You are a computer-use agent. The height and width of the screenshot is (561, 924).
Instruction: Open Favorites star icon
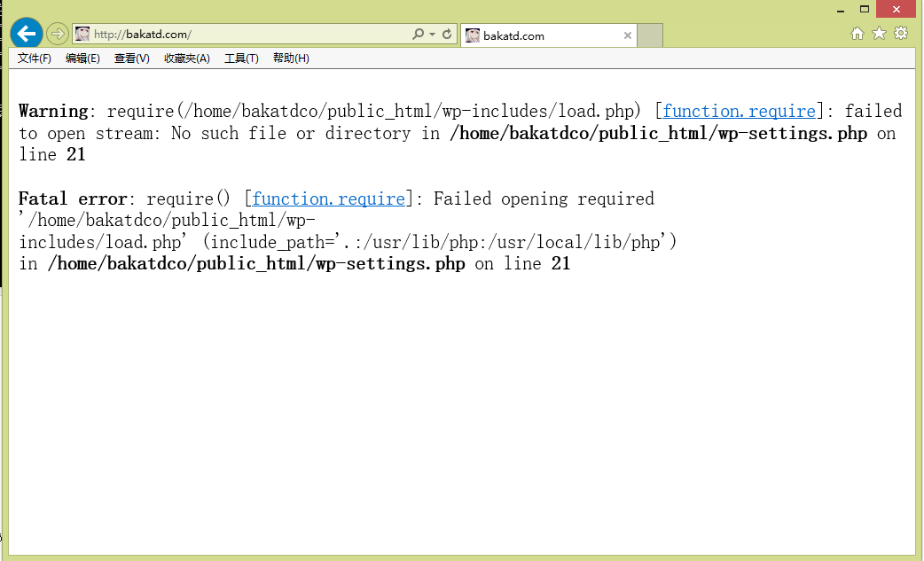[x=879, y=34]
